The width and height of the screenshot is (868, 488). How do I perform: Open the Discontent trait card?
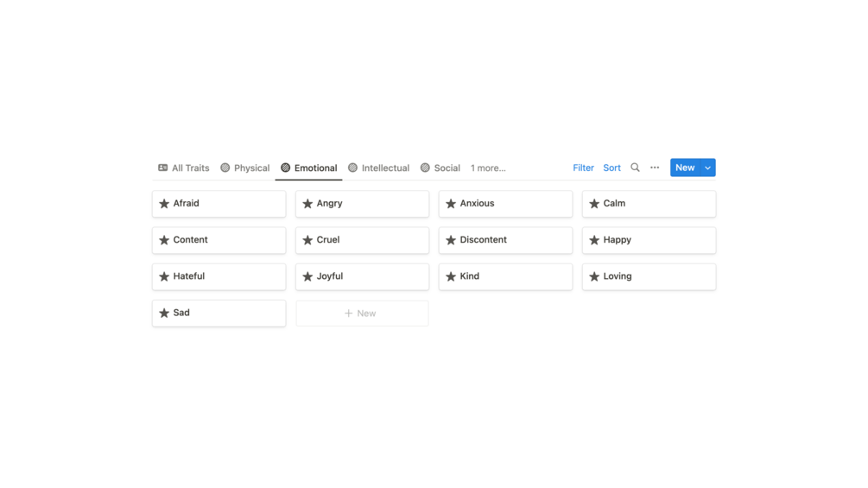(505, 240)
